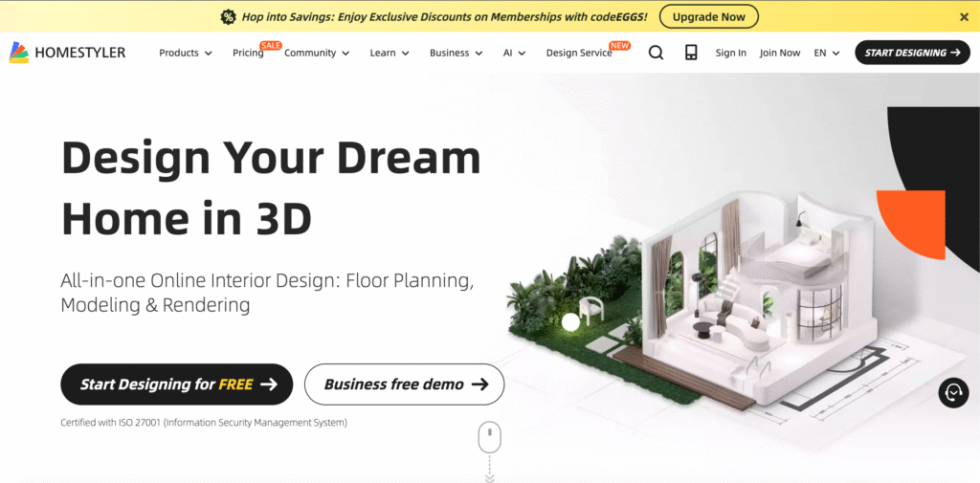Open the EN language selector
This screenshot has width=980, height=483.
[x=827, y=54]
